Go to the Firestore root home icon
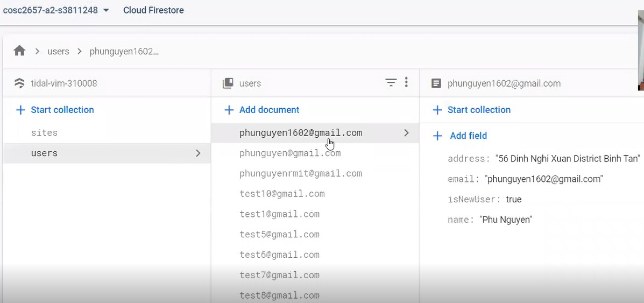Screen dimensions: 644x303 point(19,51)
